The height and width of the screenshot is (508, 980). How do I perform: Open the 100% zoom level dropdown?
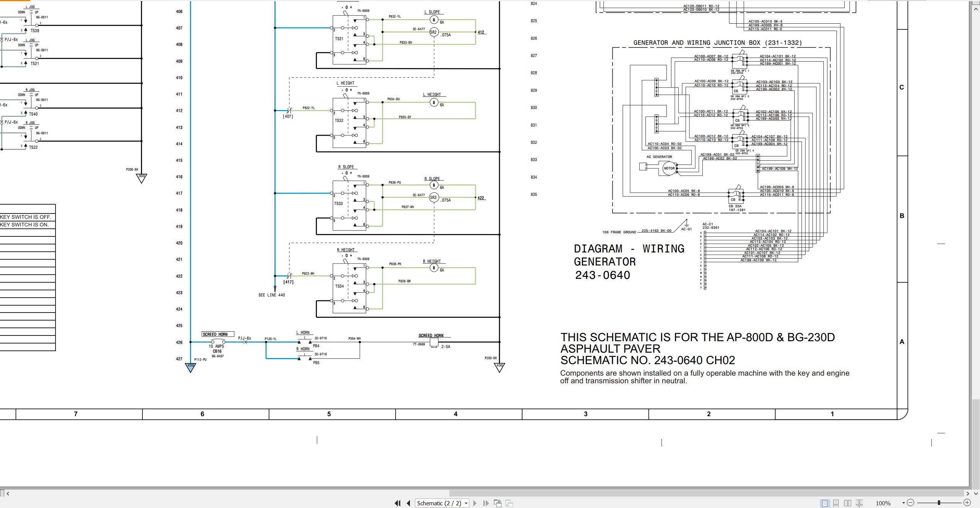click(903, 503)
